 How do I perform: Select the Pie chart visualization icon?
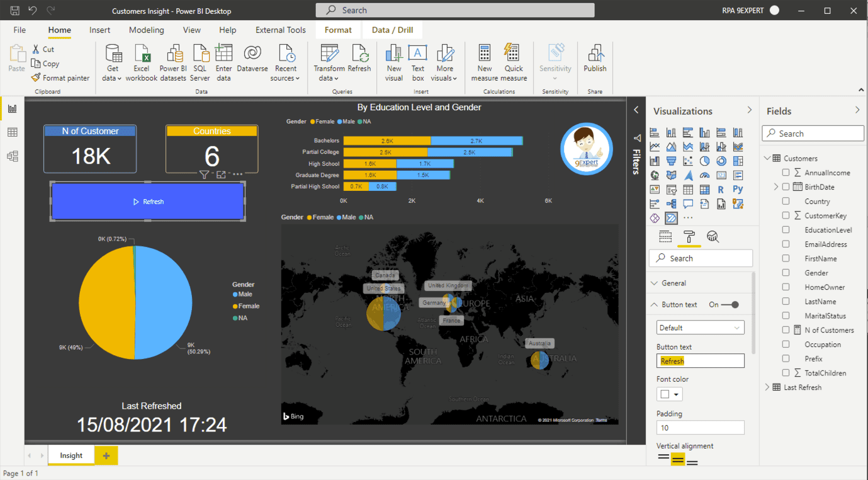point(704,161)
